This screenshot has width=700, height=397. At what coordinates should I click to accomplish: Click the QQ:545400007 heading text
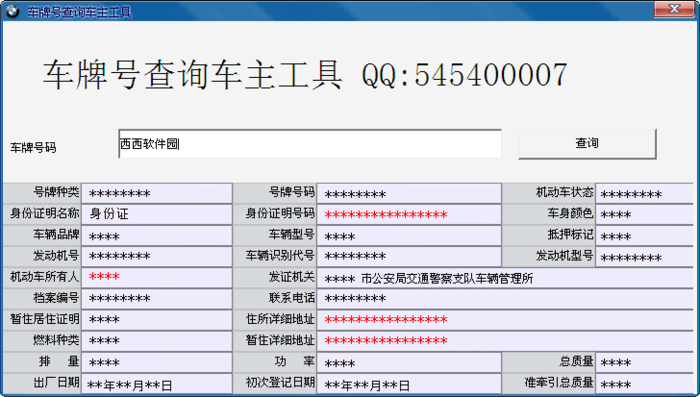tap(465, 74)
